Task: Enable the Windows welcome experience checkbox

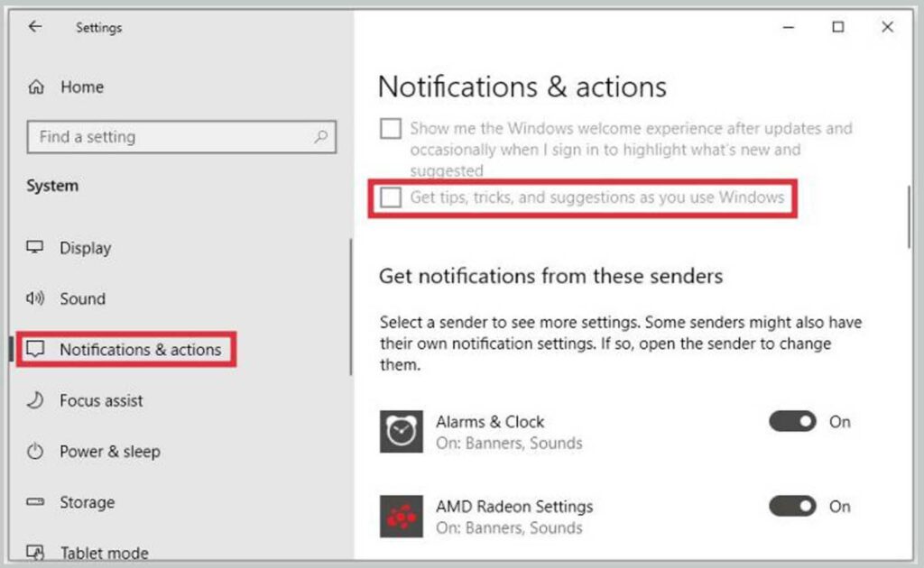Action: (390, 129)
